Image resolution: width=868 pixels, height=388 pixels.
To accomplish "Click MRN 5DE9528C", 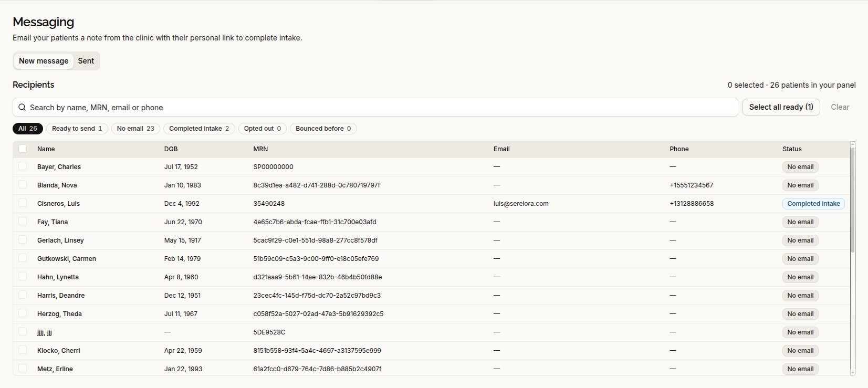I will click(269, 332).
